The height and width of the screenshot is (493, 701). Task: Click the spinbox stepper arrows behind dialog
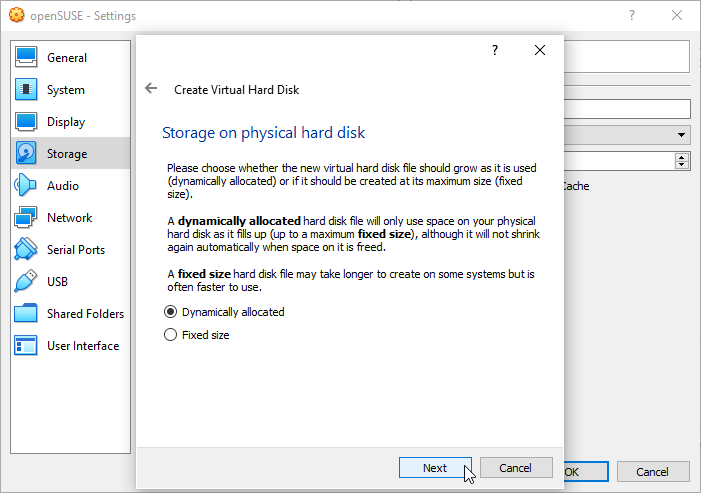682,160
